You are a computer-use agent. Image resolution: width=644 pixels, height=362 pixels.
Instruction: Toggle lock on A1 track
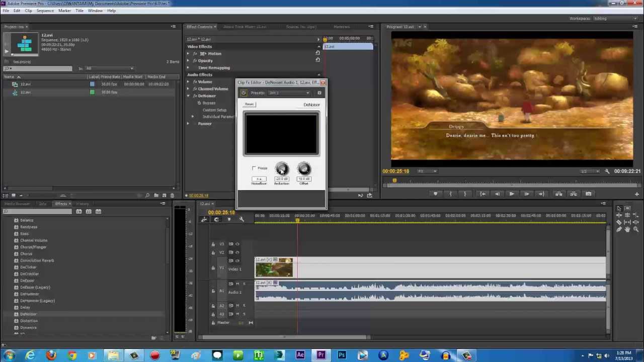tap(213, 291)
